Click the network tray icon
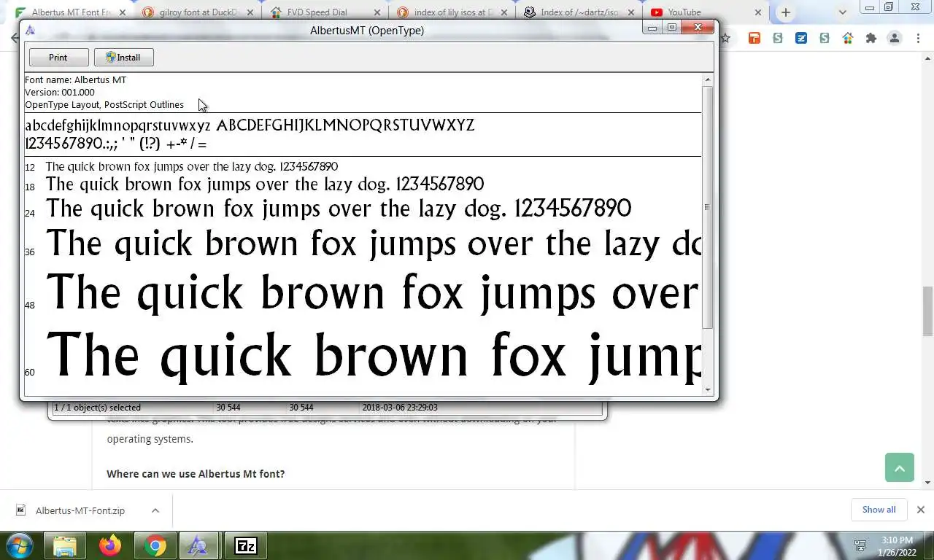Image resolution: width=934 pixels, height=560 pixels. [860, 545]
